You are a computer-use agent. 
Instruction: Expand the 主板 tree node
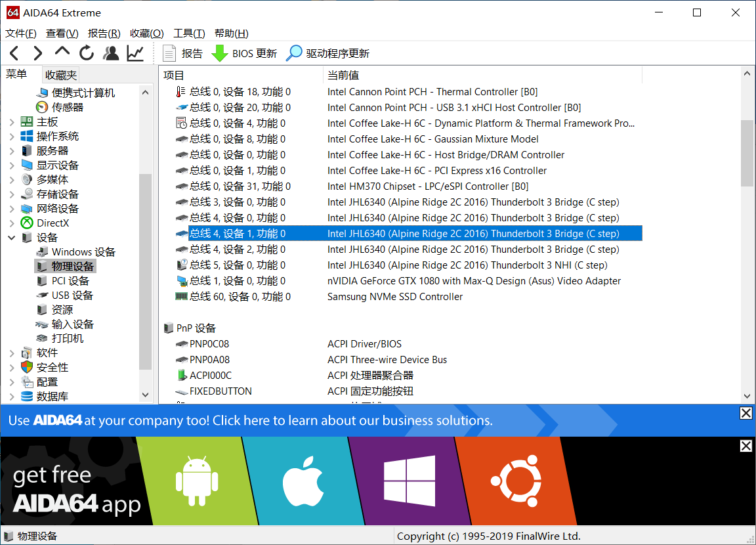[x=12, y=122]
